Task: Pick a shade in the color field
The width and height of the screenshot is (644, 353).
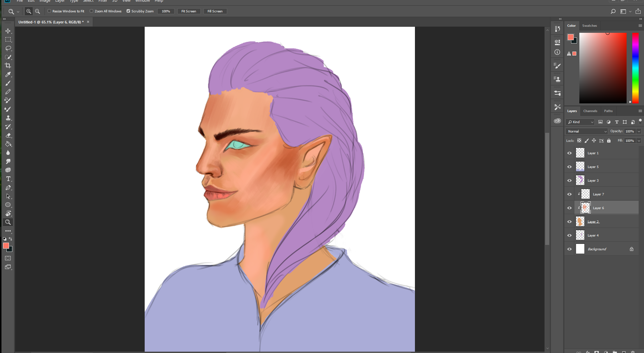Action: click(603, 68)
